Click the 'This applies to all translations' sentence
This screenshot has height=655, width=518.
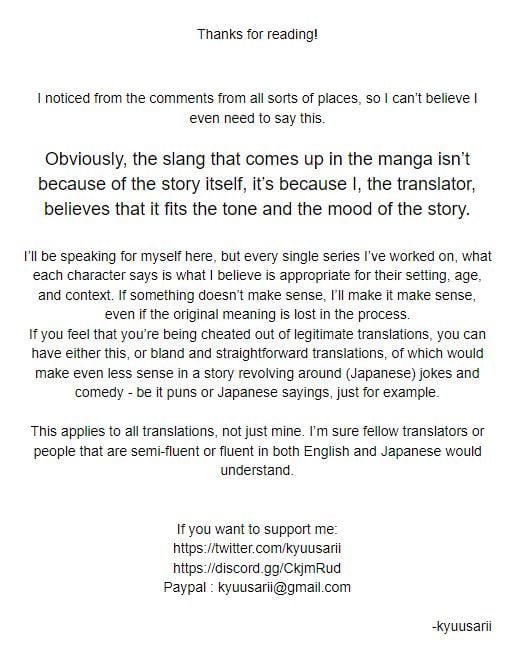pos(257,431)
